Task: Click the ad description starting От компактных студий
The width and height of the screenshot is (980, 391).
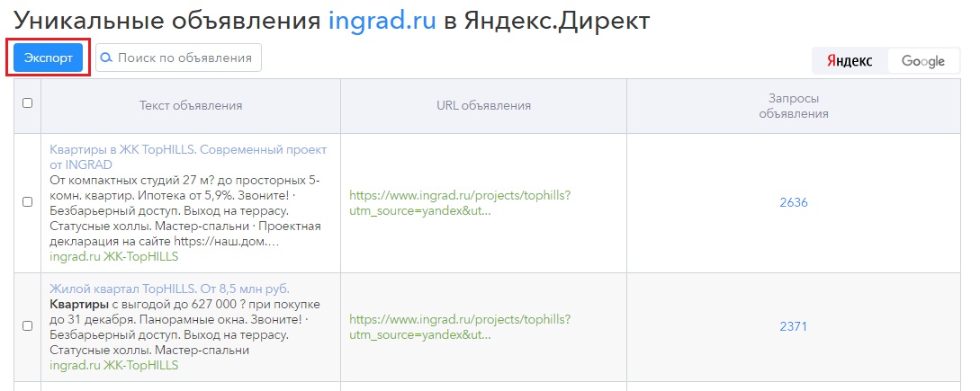Action: tap(185, 210)
